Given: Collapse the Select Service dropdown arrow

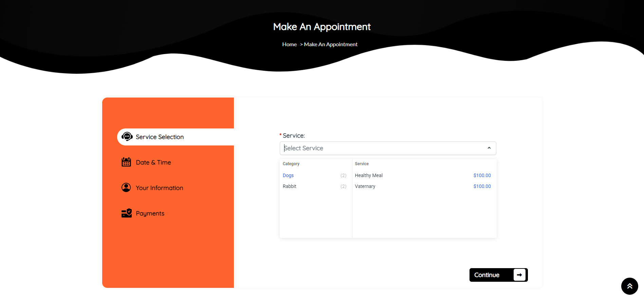Looking at the screenshot, I should pyautogui.click(x=489, y=148).
